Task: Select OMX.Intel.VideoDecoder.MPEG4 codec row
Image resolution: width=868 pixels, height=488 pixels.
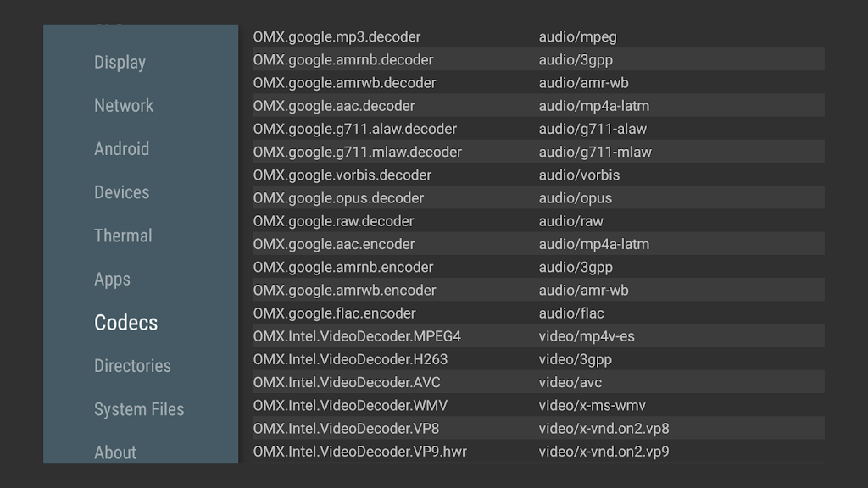Action: pos(357,336)
